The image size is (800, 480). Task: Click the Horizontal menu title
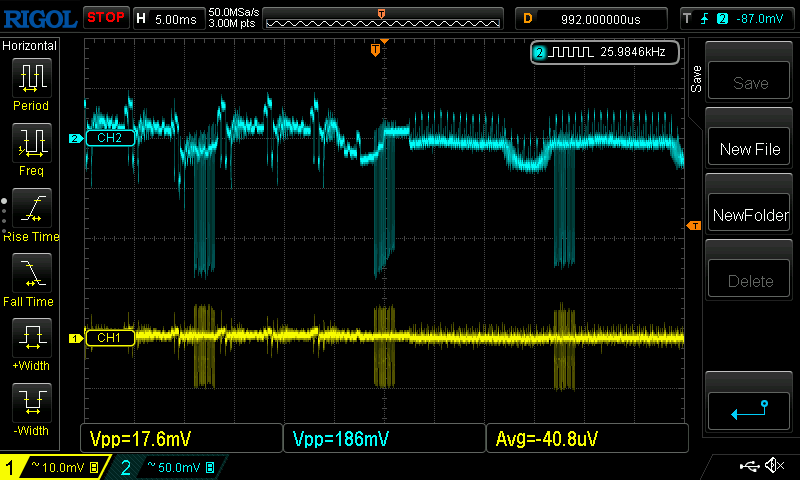(30, 46)
